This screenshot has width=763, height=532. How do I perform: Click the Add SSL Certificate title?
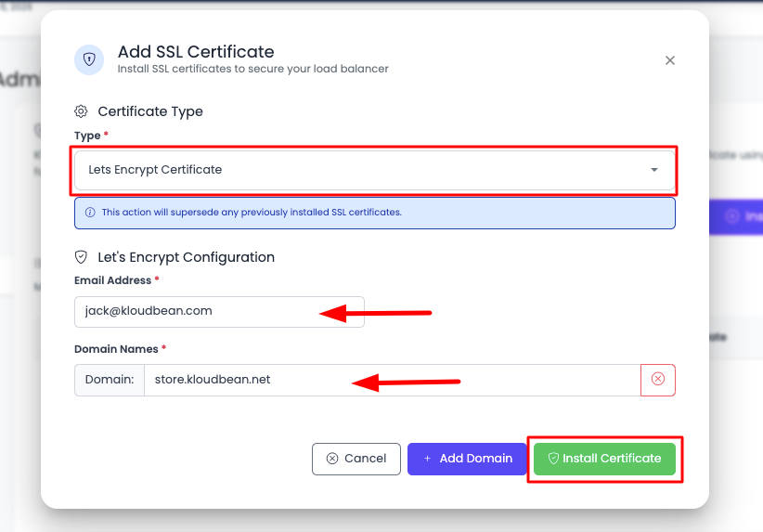(x=196, y=52)
